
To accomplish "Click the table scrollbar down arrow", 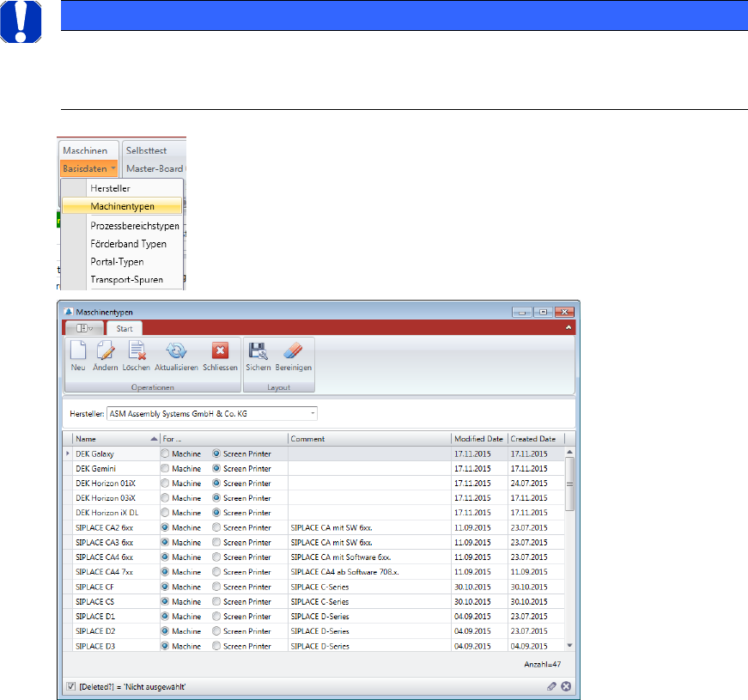I will pyautogui.click(x=569, y=645).
